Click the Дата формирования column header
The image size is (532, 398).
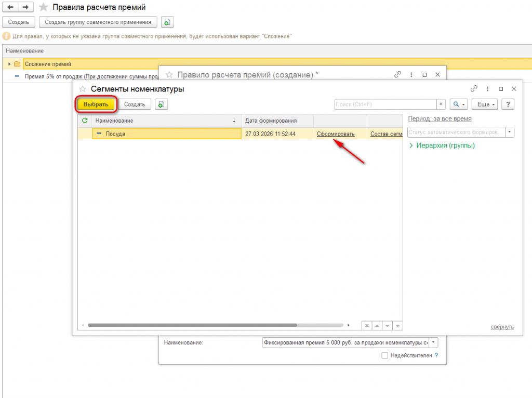pyautogui.click(x=277, y=121)
